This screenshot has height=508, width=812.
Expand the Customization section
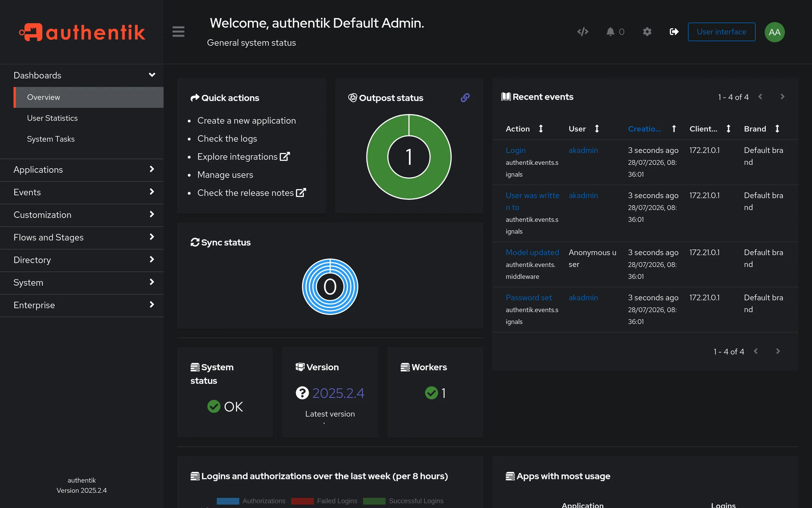coord(82,215)
